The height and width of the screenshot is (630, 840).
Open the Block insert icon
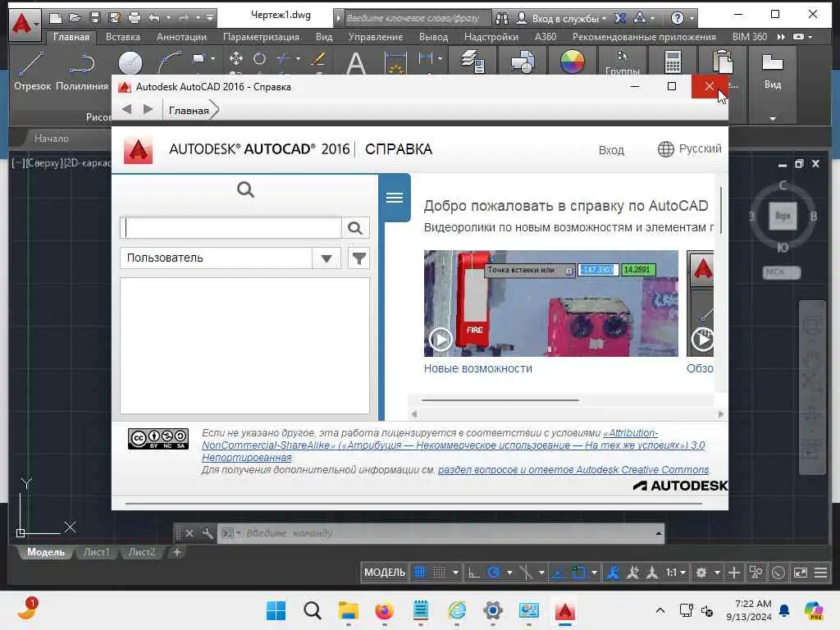(523, 62)
